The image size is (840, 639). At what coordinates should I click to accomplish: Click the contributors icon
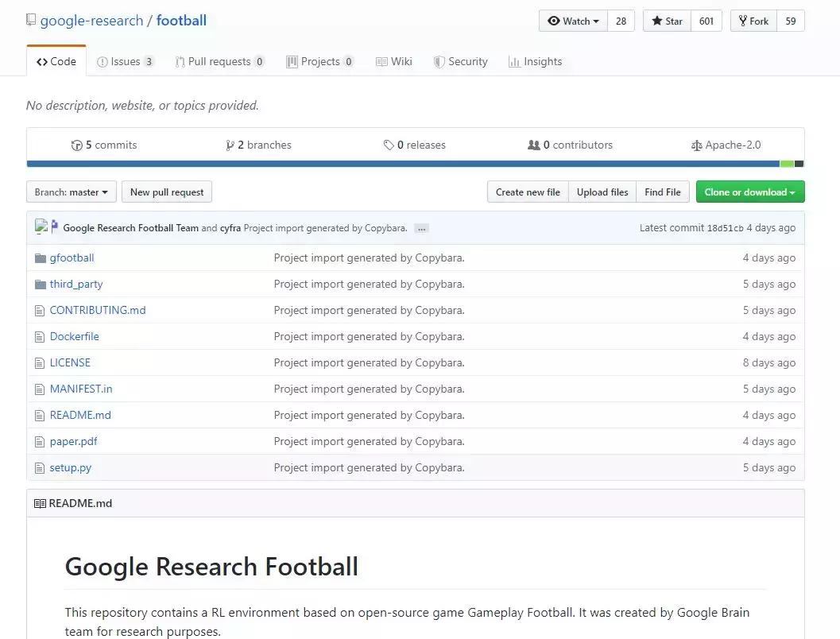(x=536, y=145)
